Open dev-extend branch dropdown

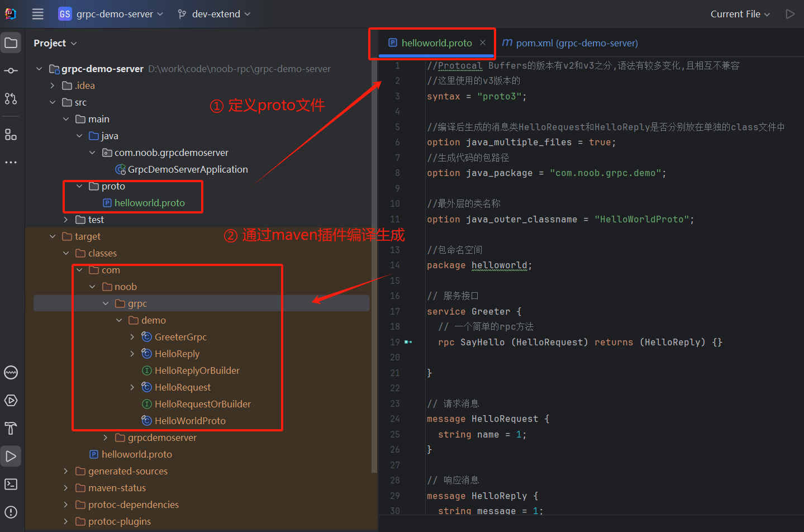click(215, 14)
